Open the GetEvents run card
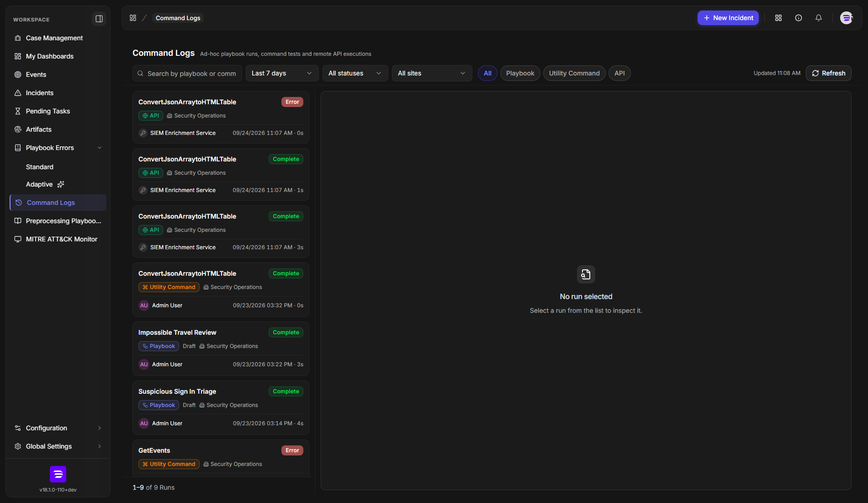Image resolution: width=868 pixels, height=503 pixels. pyautogui.click(x=221, y=458)
